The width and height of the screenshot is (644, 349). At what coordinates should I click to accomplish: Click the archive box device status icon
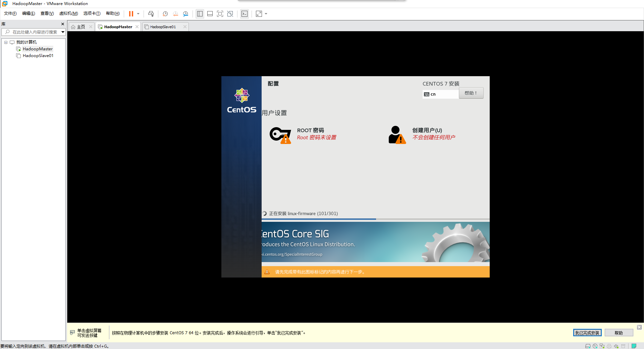[623, 346]
